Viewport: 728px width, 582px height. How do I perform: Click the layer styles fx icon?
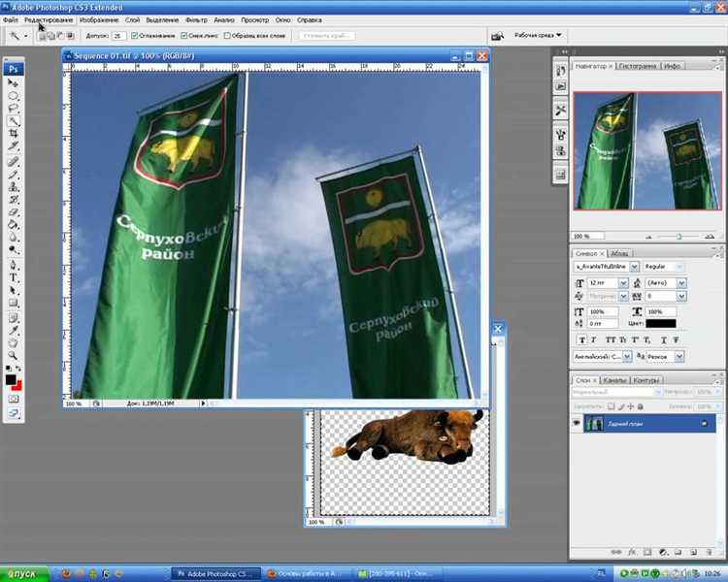tap(631, 550)
